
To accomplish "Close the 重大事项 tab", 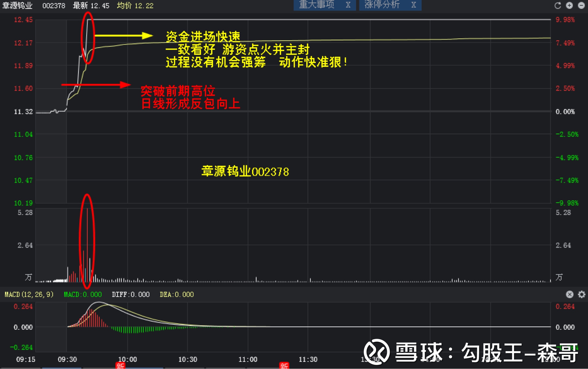I will click(x=348, y=5).
